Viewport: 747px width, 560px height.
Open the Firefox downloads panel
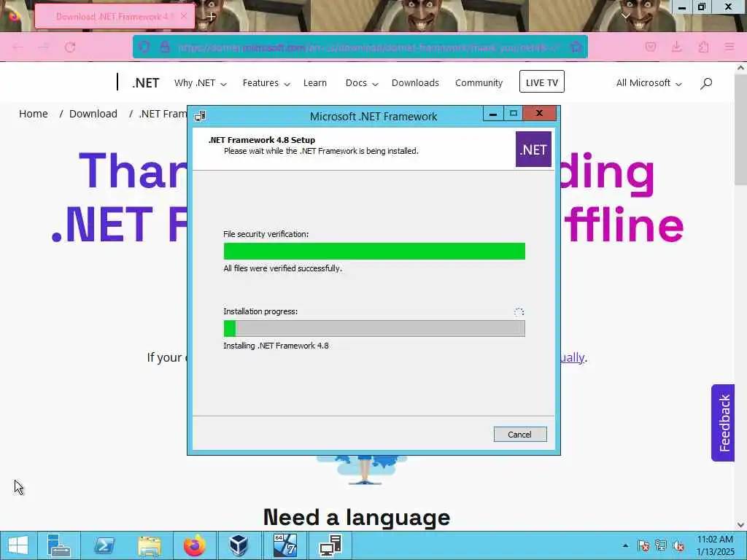(x=676, y=47)
